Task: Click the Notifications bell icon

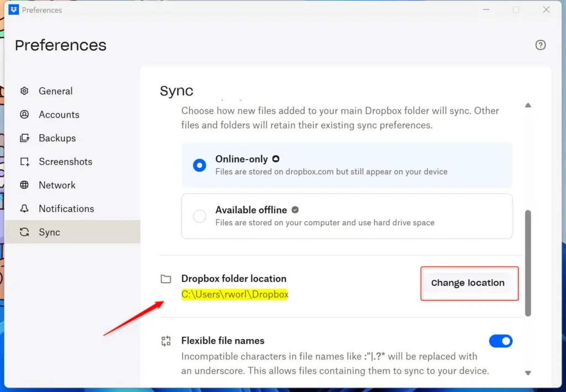Action: (24, 209)
